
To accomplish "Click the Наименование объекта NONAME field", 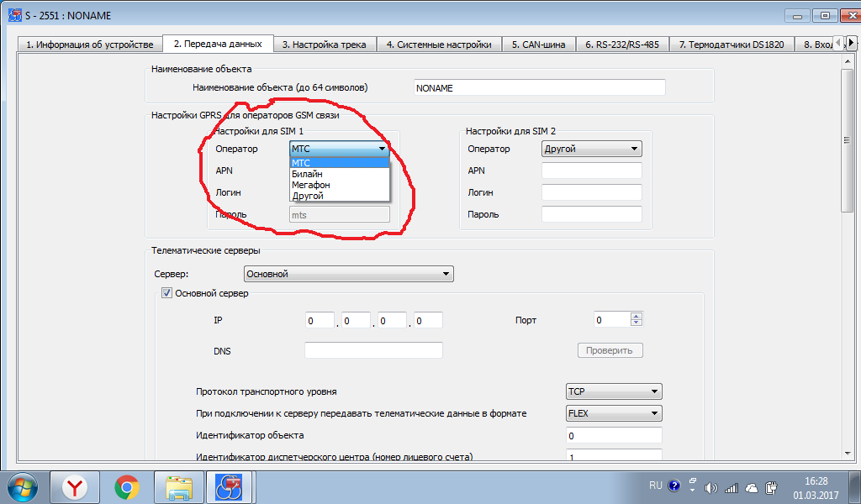I will (x=539, y=87).
